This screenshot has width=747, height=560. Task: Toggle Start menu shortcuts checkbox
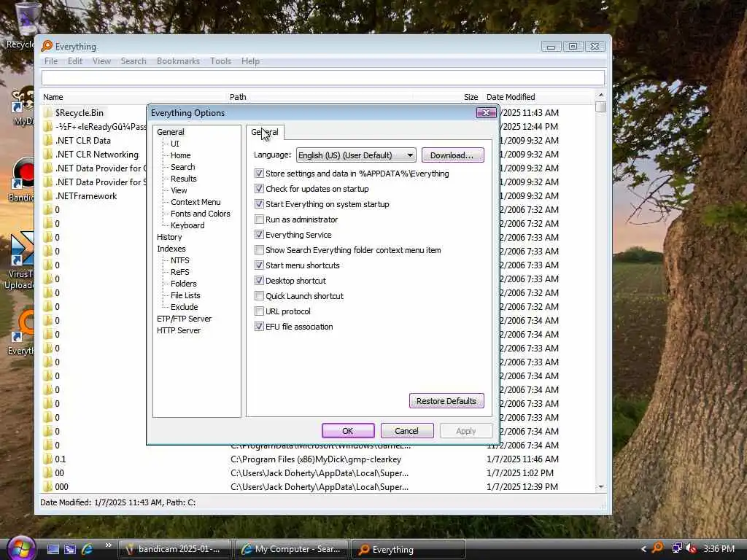259,265
